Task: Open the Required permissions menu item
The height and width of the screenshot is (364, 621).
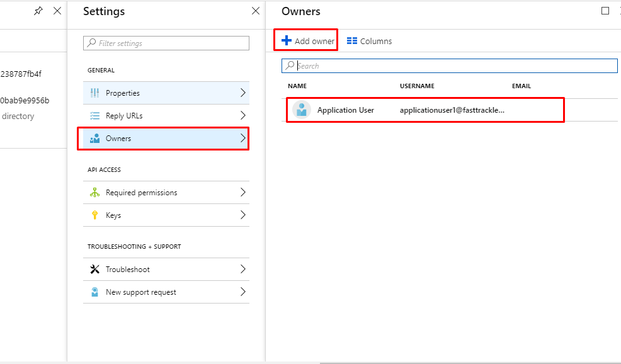Action: pyautogui.click(x=166, y=193)
